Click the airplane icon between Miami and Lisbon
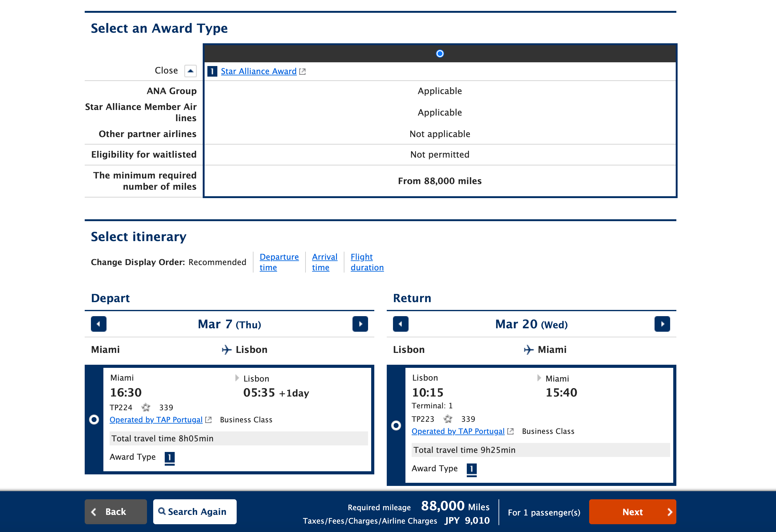Screen dimensions: 776x532 [226, 350]
